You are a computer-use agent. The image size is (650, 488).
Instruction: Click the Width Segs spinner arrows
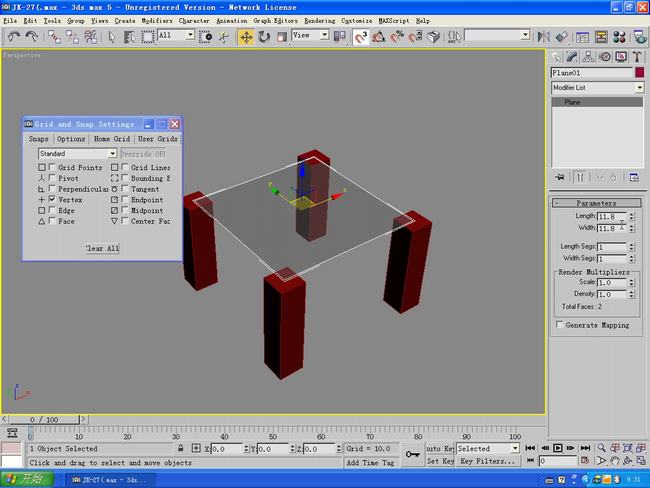pos(632,258)
